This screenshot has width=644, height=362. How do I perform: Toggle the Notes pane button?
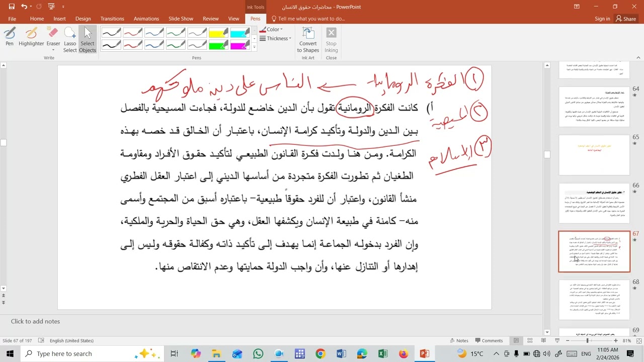[459, 340]
